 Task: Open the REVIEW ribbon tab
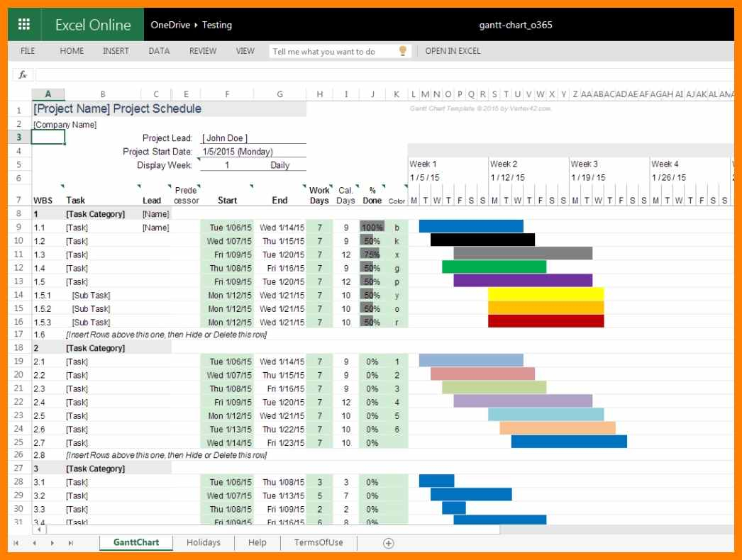203,50
